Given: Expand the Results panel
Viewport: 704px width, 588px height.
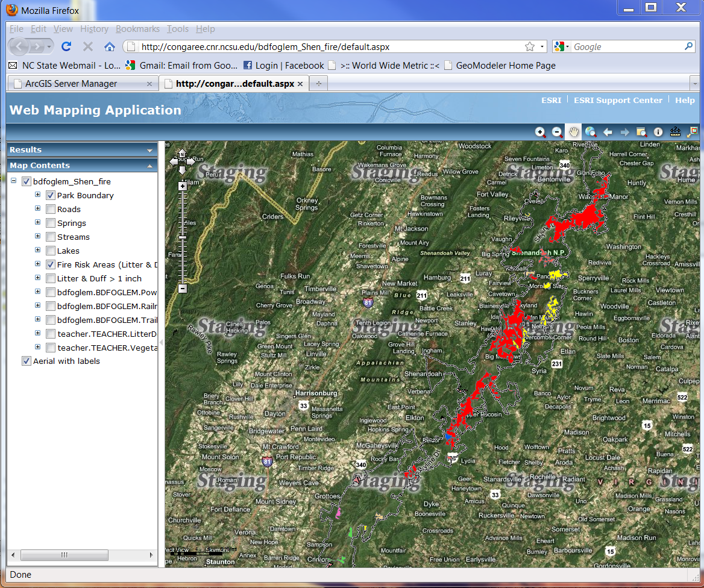Looking at the screenshot, I should click(149, 150).
